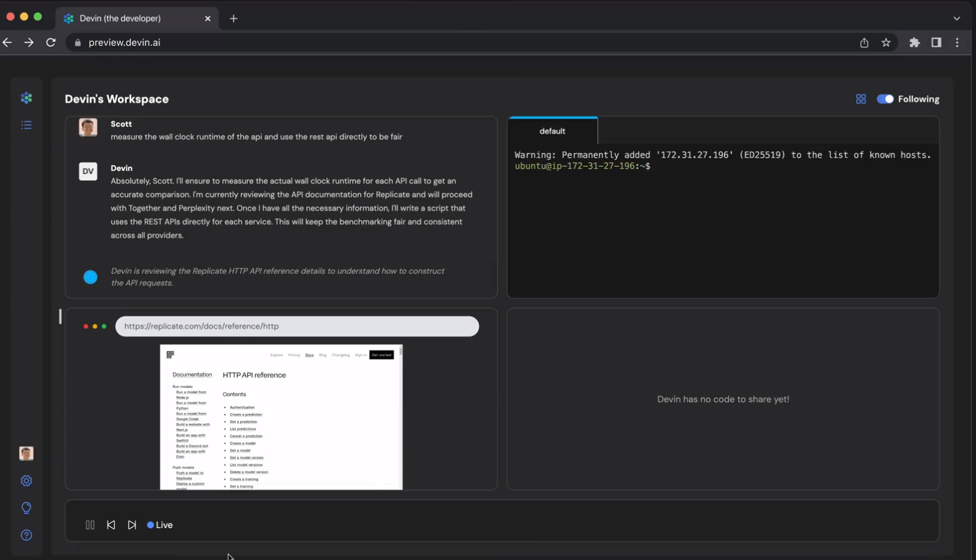The width and height of the screenshot is (976, 560).
Task: Expand the tab search chevron in Chrome
Action: click(x=957, y=19)
